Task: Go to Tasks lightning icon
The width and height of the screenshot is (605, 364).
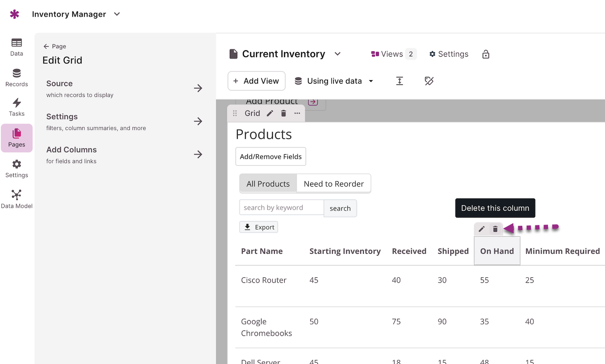Action: tap(17, 107)
